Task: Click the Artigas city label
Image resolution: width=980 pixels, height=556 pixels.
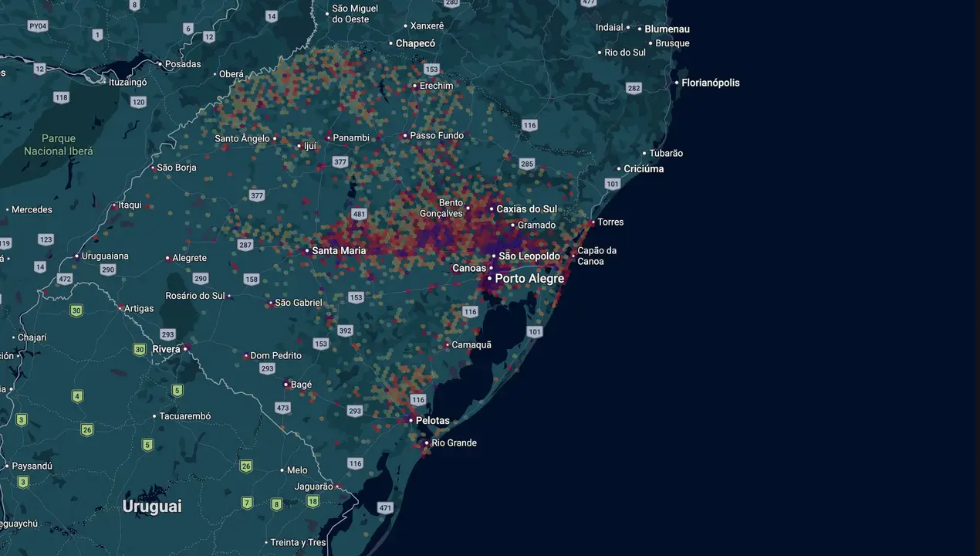Action: pos(139,308)
